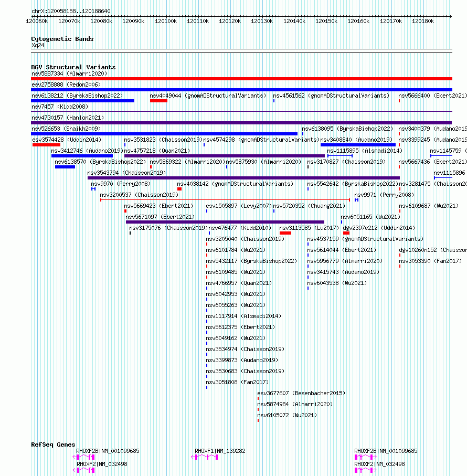This screenshot has width=467, height=476.
Task: Open the nsv6043538 (Wu2021) label
Action: pos(337,283)
